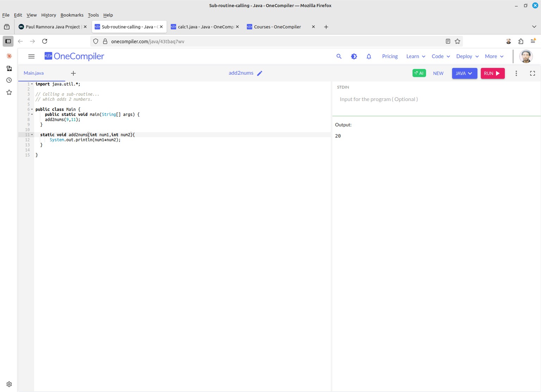
Task: Open the File menu
Action: pyautogui.click(x=6, y=15)
